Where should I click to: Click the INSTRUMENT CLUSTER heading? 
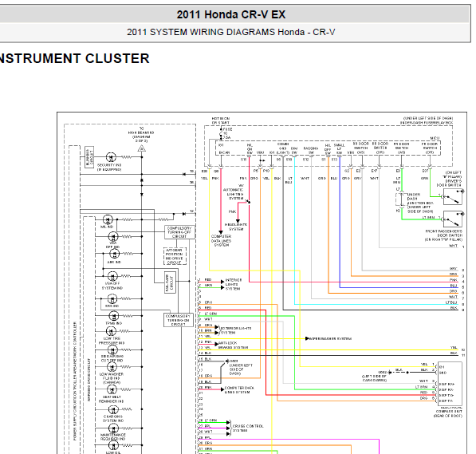pos(74,58)
